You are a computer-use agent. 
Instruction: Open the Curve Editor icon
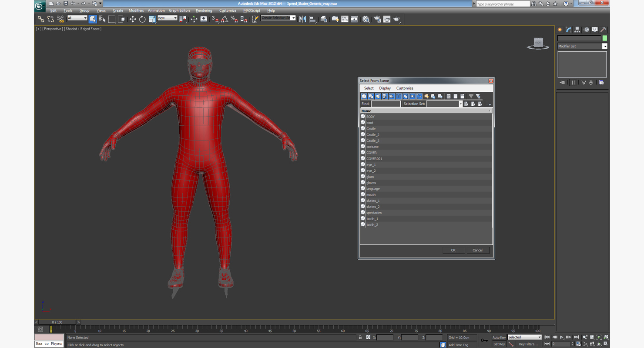[x=345, y=19]
